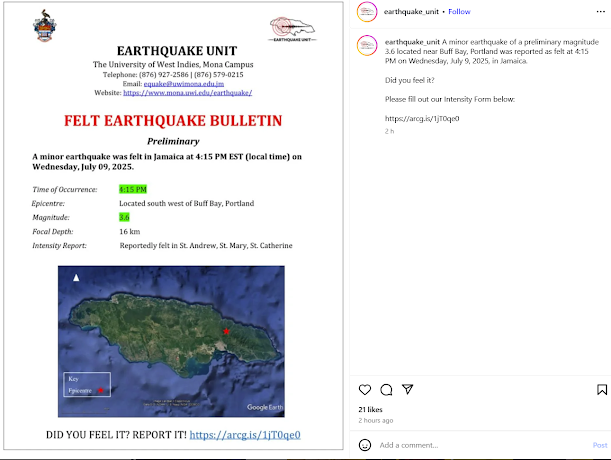The width and height of the screenshot is (611, 460).
Task: Click the UWI crest logo
Action: [x=44, y=26]
